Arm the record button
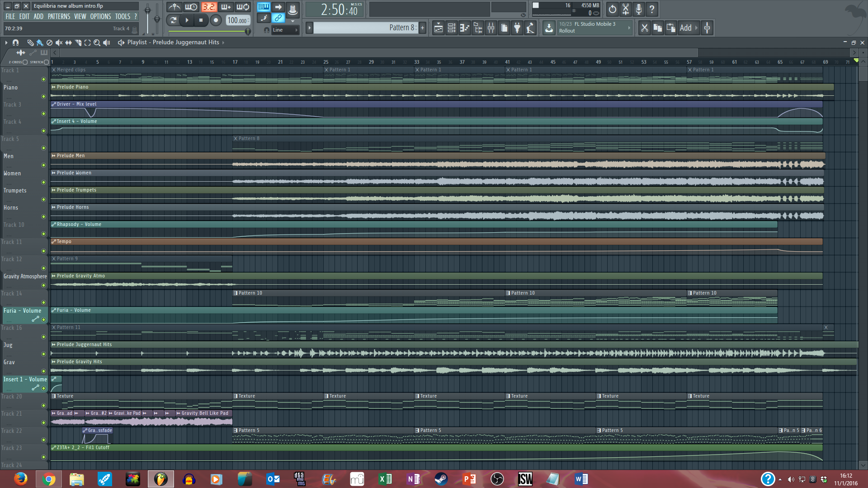Screen dimensions: 868x488 pyautogui.click(x=216, y=20)
